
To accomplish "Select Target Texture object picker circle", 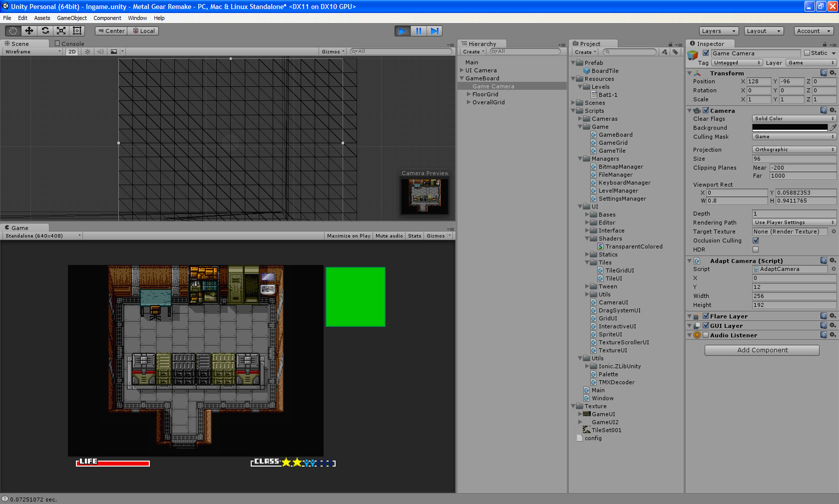I will 834,232.
